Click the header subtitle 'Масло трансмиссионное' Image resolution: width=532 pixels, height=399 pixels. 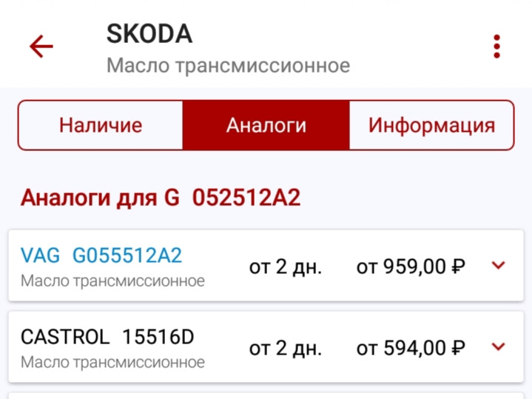229,65
